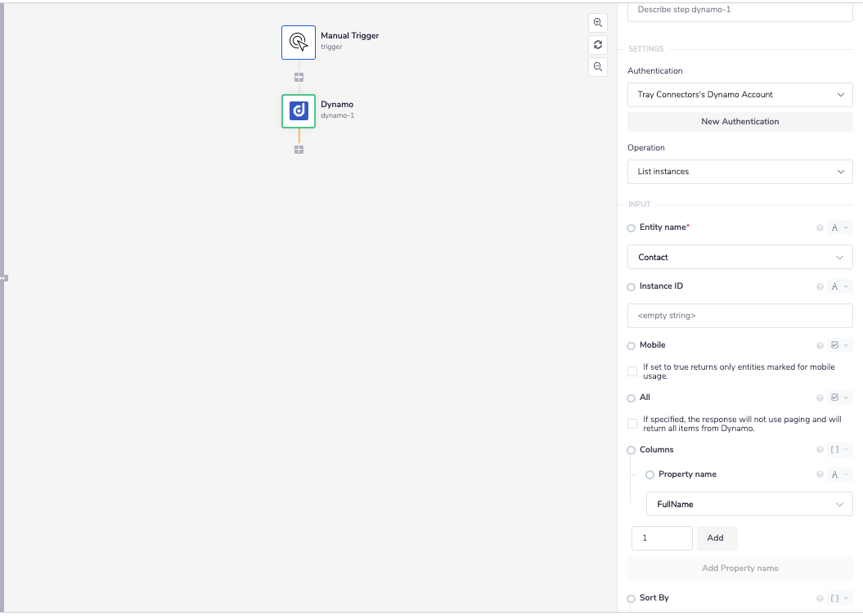Select the Manual Trigger step icon

299,43
